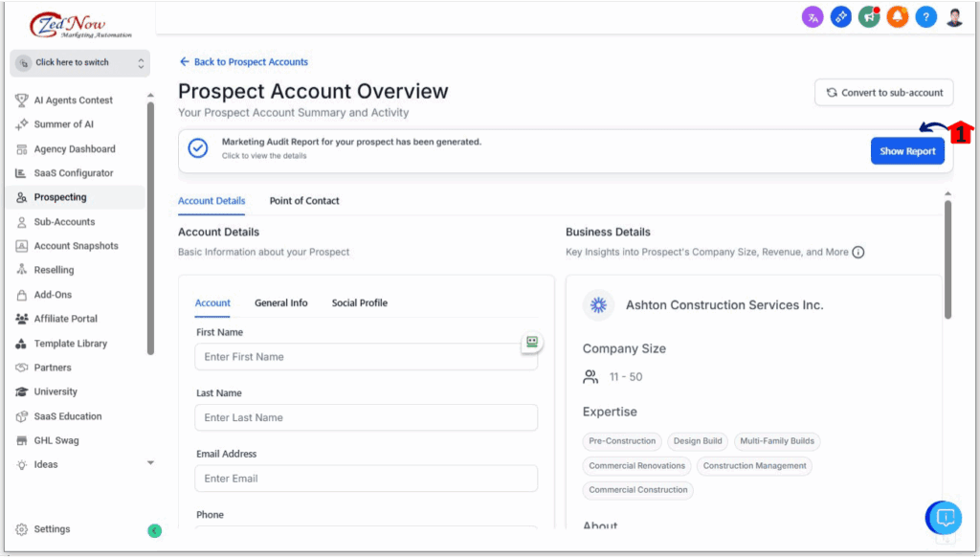Click the Template Library shapes icon
Image resolution: width=980 pixels, height=558 pixels.
point(21,344)
